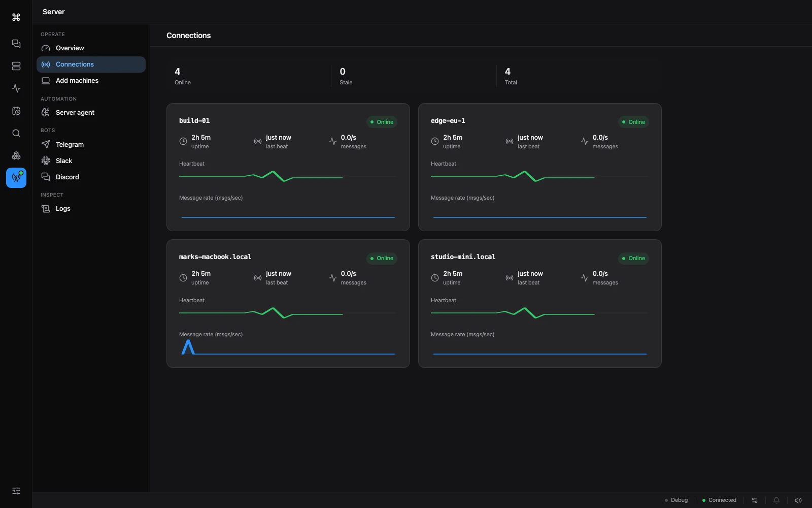The image size is (812, 508).
Task: Click the Total count stat
Action: (511, 76)
